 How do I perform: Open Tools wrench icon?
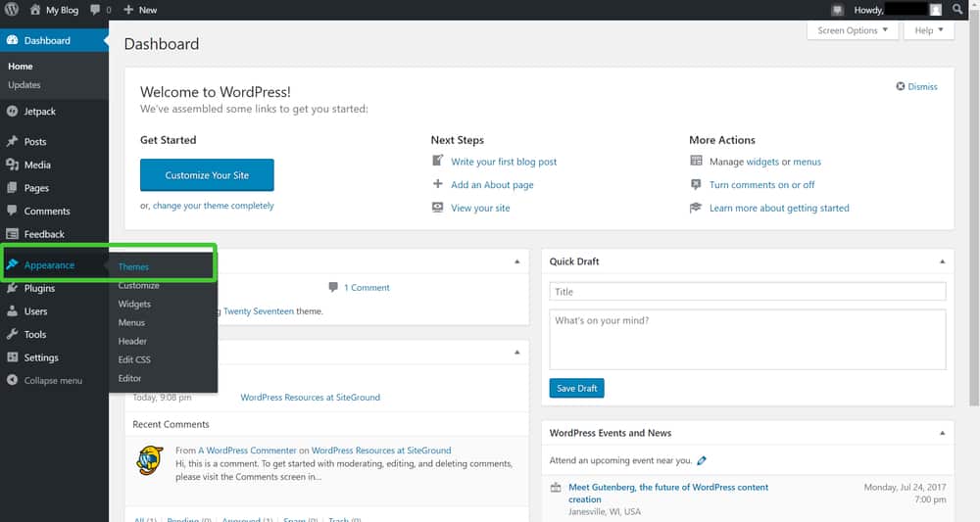pos(12,334)
